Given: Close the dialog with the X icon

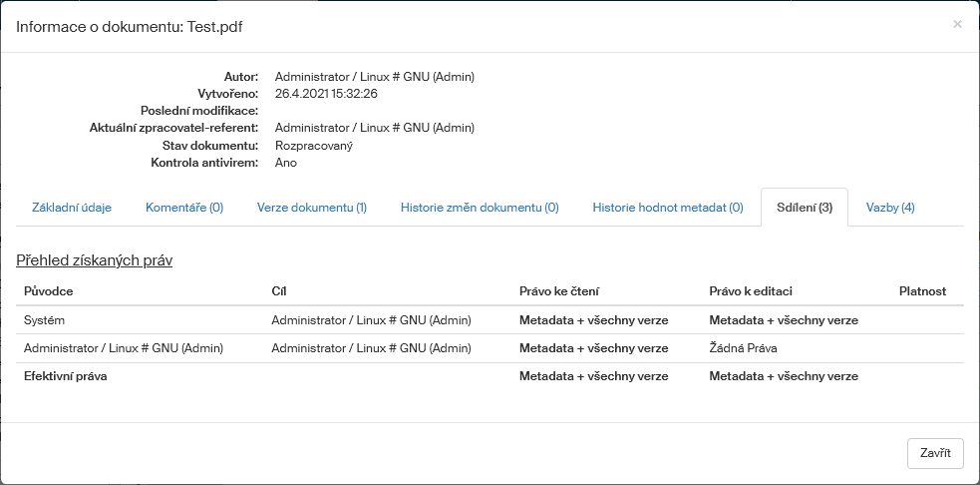Looking at the screenshot, I should click(x=957, y=24).
